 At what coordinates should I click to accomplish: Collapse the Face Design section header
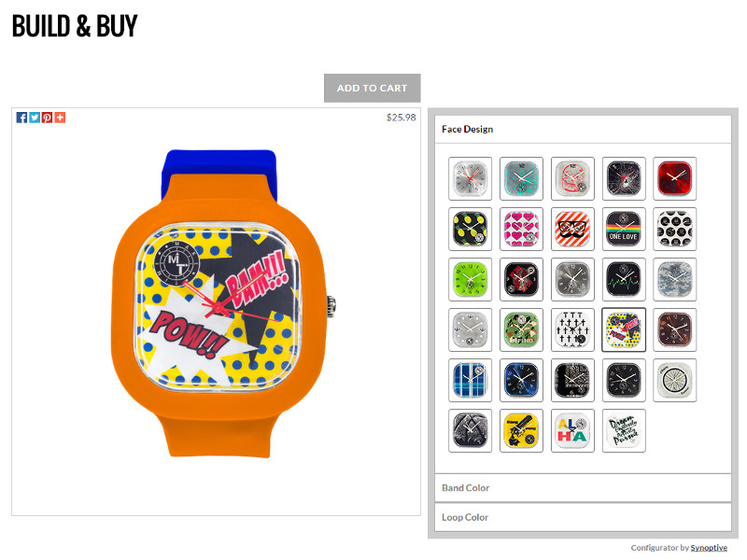pyautogui.click(x=583, y=129)
